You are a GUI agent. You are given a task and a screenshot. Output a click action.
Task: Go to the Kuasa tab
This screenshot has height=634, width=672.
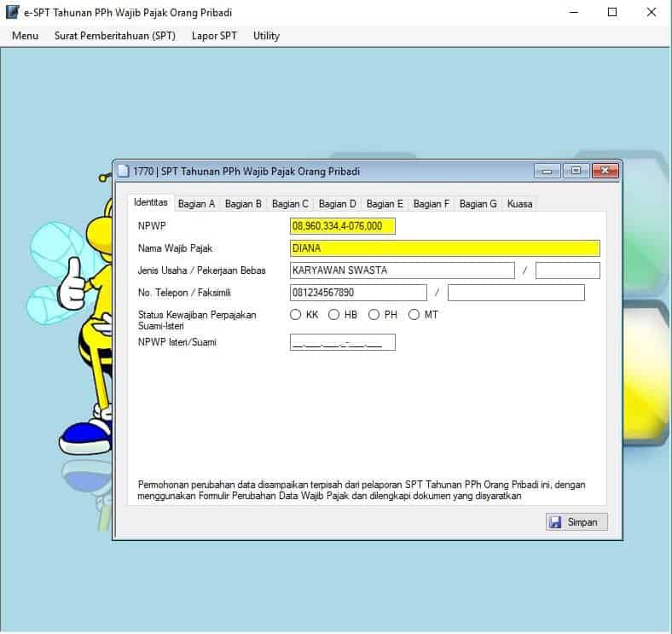[x=519, y=204]
